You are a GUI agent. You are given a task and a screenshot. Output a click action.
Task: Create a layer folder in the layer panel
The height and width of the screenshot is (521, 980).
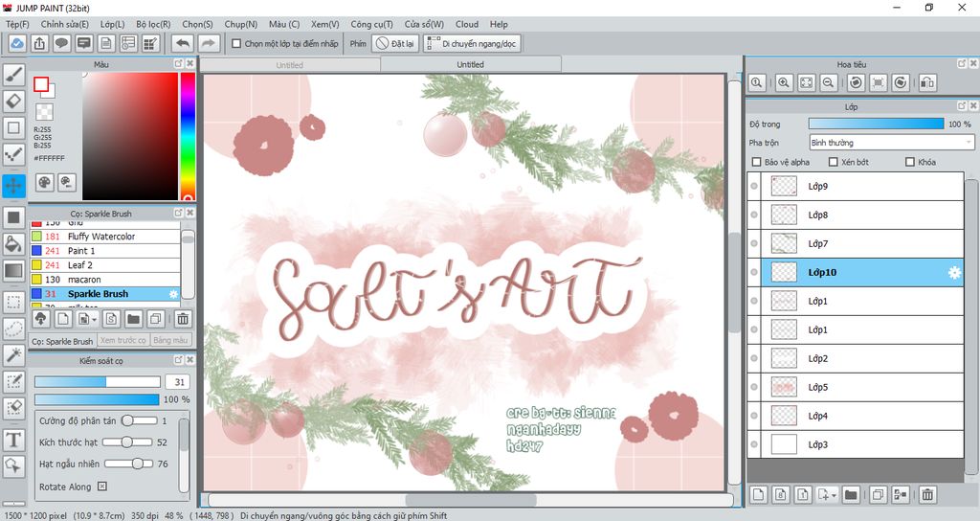tap(851, 495)
